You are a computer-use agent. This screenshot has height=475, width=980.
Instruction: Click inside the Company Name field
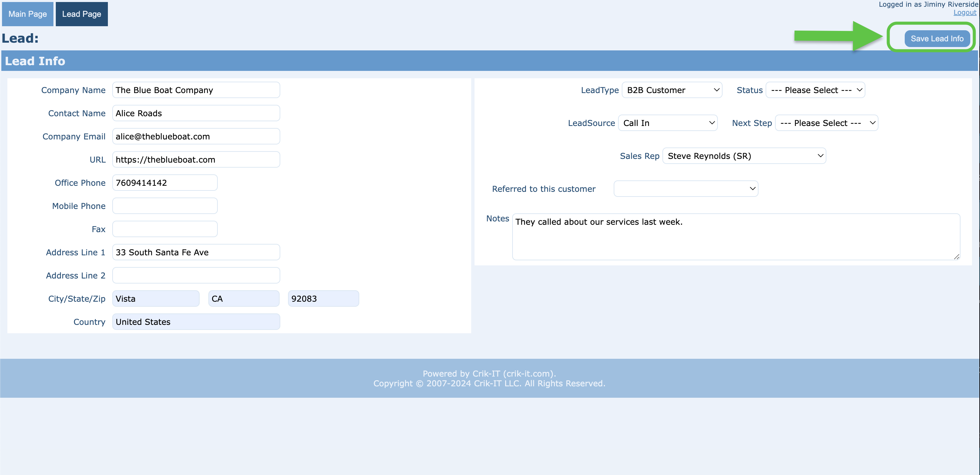196,90
